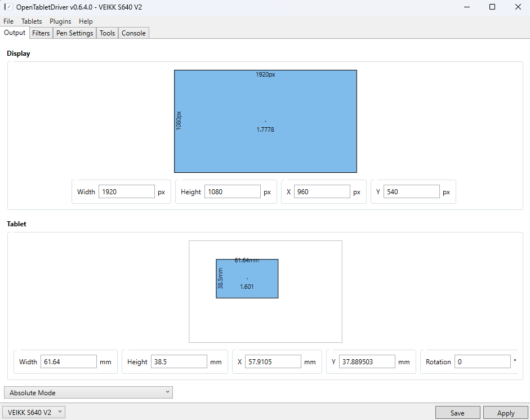Open the File menu
This screenshot has height=420, width=530.
click(8, 21)
